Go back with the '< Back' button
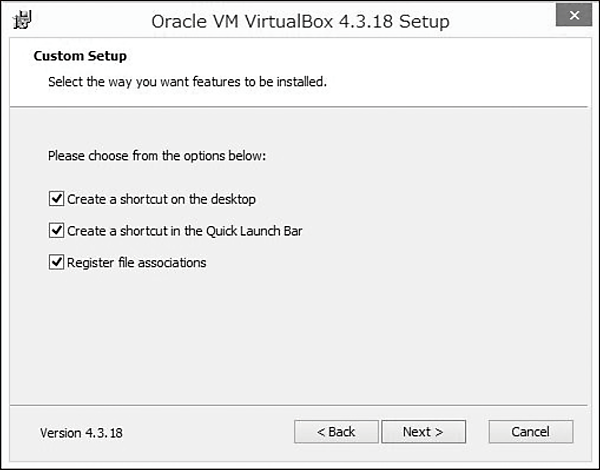This screenshot has height=473, width=600. pyautogui.click(x=336, y=432)
